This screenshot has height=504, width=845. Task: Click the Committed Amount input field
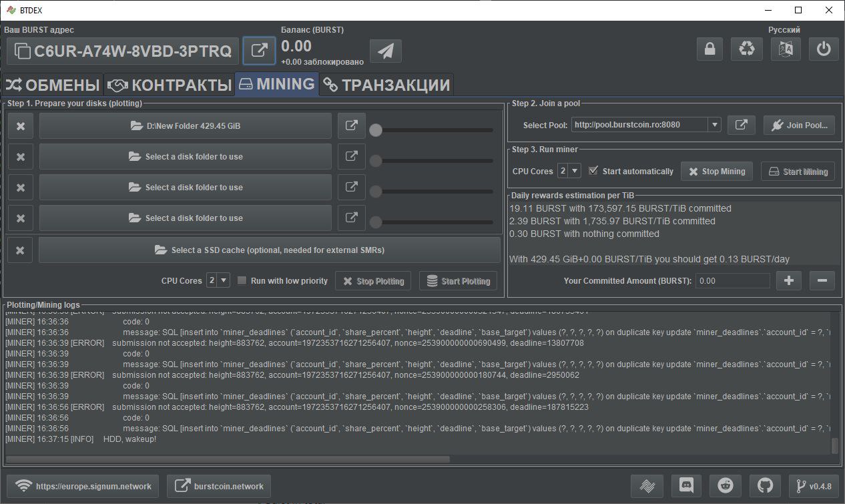coord(732,280)
